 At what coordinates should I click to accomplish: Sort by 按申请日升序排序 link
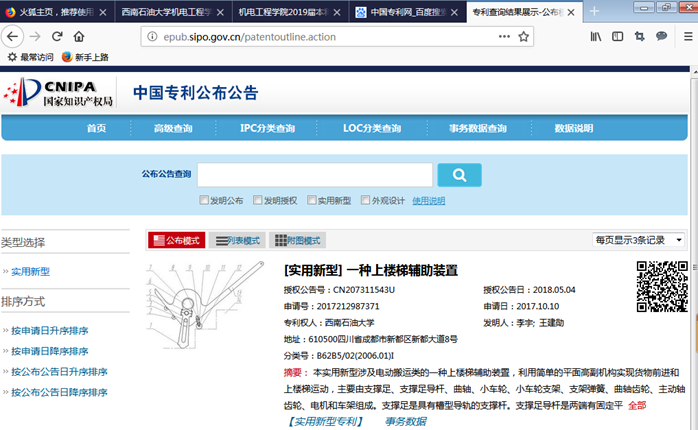(50, 328)
